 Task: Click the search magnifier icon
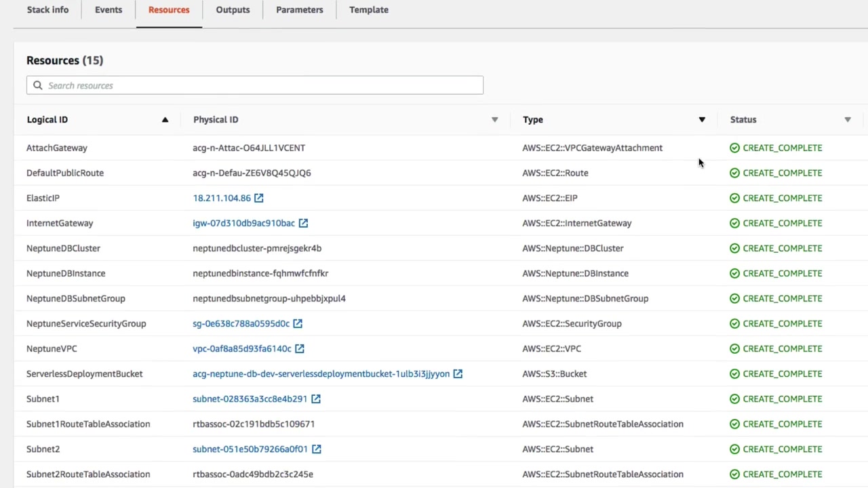point(38,85)
